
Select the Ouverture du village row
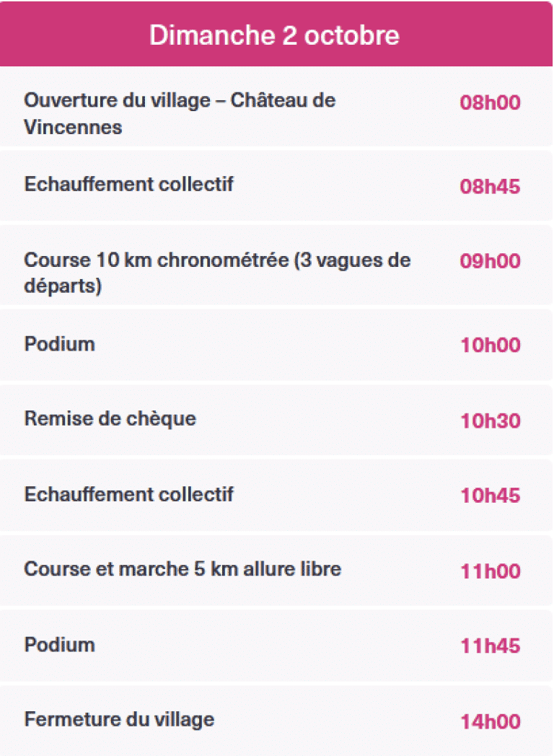(x=276, y=107)
